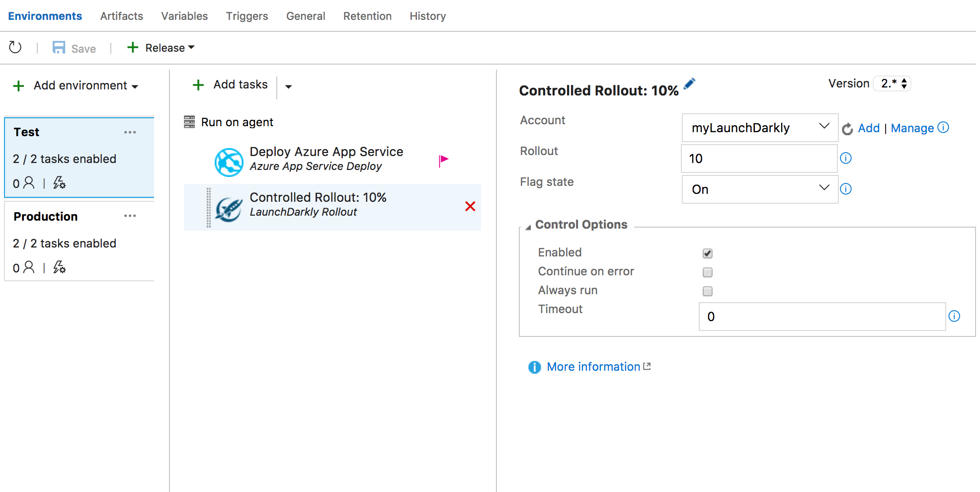Screen dimensions: 980x492
Task: Open Production environment ellipsis menu
Action: pyautogui.click(x=130, y=216)
